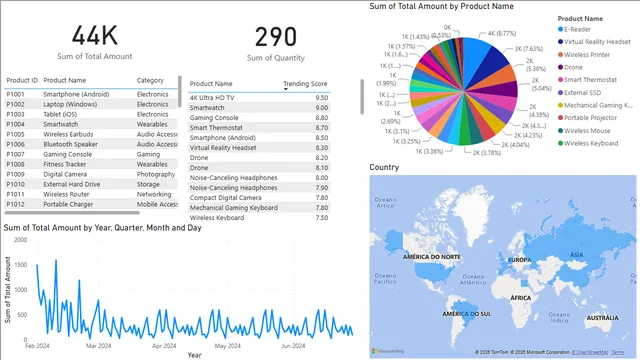This screenshot has height=360, width=640.
Task: Click the EUROPA label on the map
Action: [519, 260]
